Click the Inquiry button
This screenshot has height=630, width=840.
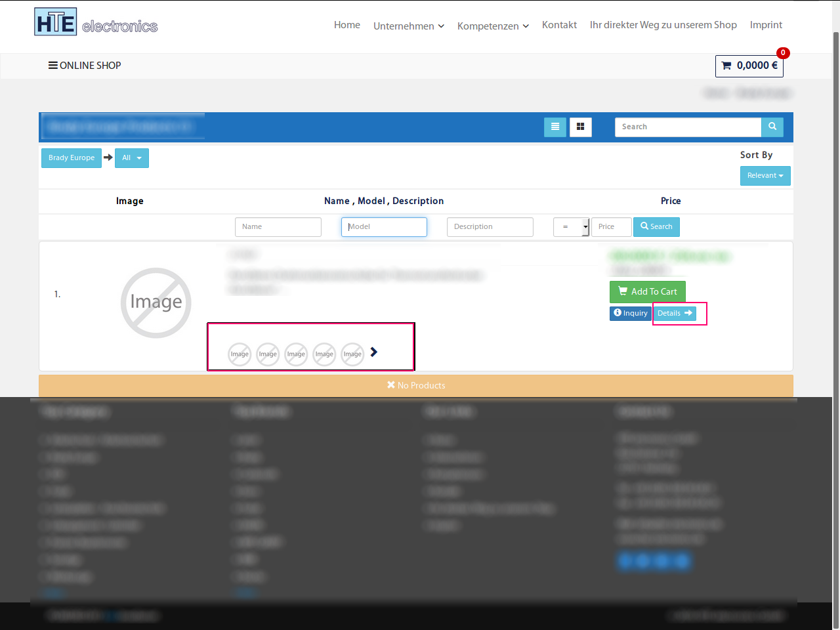click(x=631, y=314)
